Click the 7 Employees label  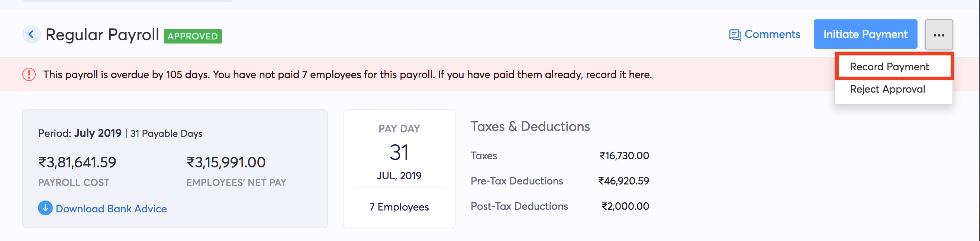399,207
